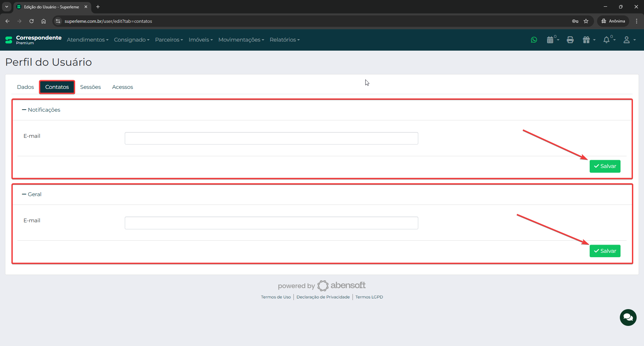Open the Termos de Uso link

[x=276, y=297]
